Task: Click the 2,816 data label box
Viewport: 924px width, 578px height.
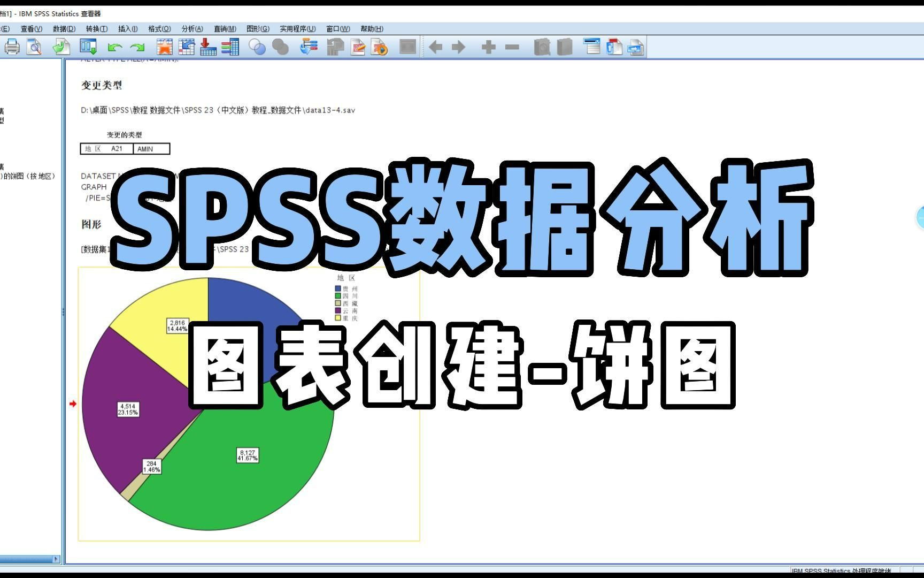Action: 177,326
